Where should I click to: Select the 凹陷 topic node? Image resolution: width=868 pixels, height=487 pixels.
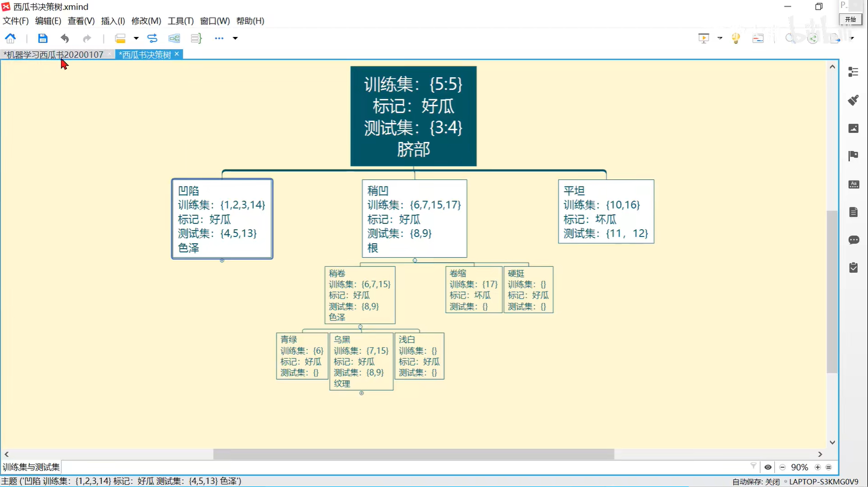(222, 219)
